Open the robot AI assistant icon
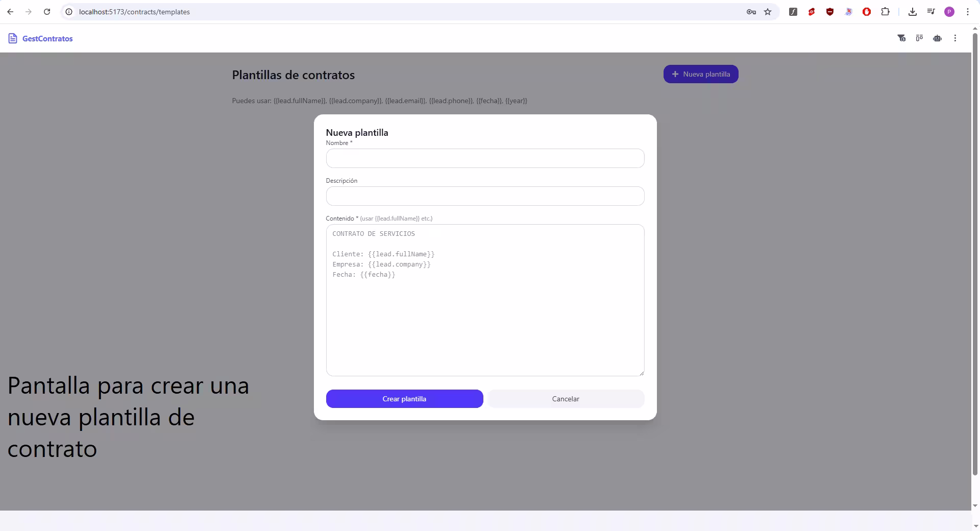This screenshot has width=980, height=531. pos(937,38)
